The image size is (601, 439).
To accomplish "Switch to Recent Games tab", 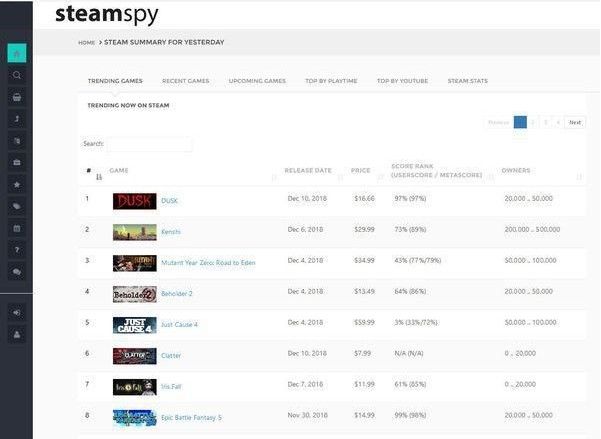I will [186, 81].
